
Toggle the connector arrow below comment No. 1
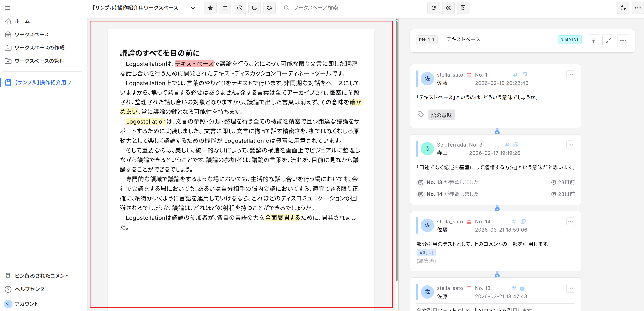(x=497, y=132)
